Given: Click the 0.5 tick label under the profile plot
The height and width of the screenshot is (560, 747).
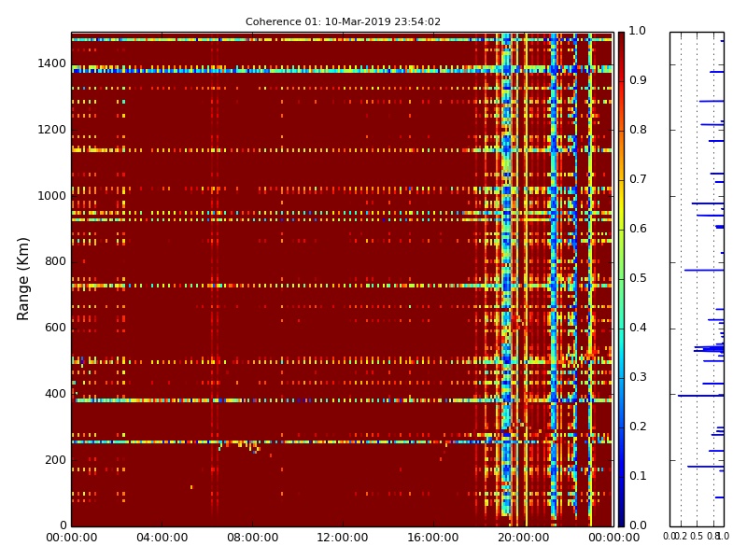Looking at the screenshot, I should coord(697,537).
